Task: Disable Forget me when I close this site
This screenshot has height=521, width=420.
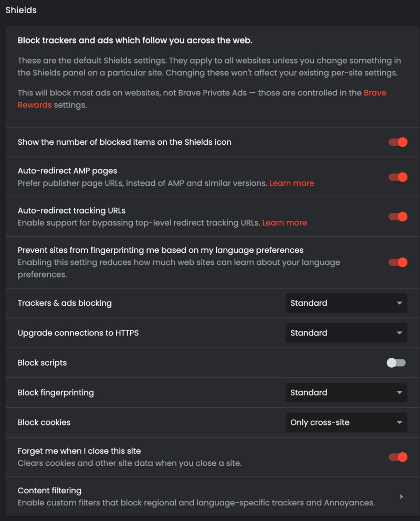Action: coord(398,457)
